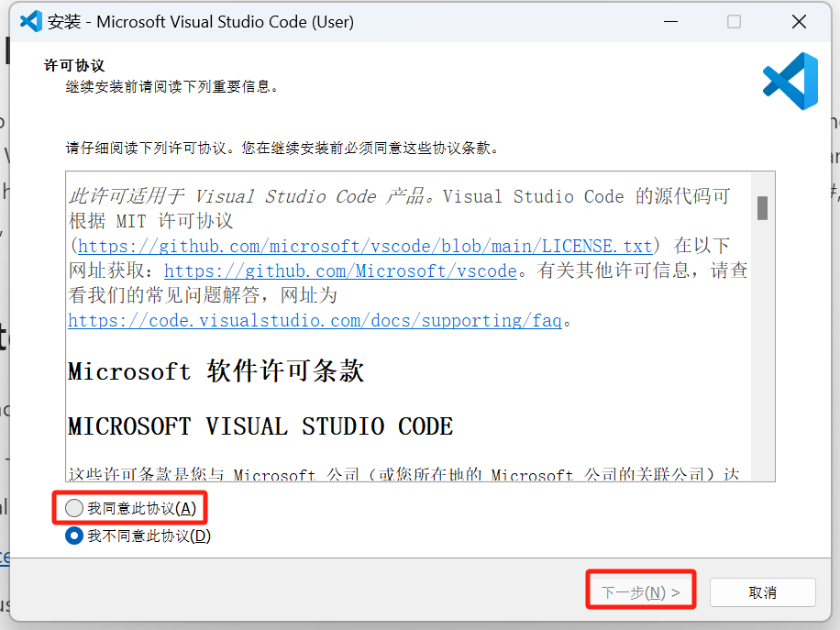
Task: Click the 许可协议 heading text
Action: pyautogui.click(x=74, y=65)
